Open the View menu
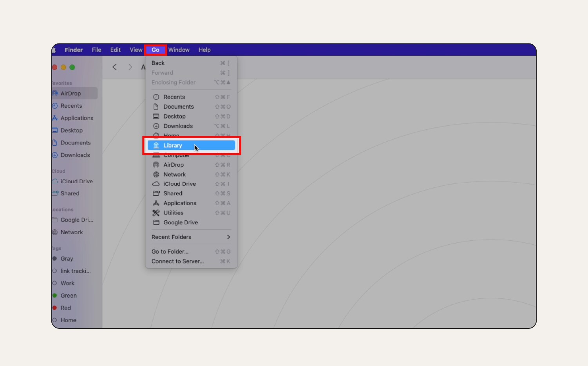588x366 pixels. coord(136,50)
